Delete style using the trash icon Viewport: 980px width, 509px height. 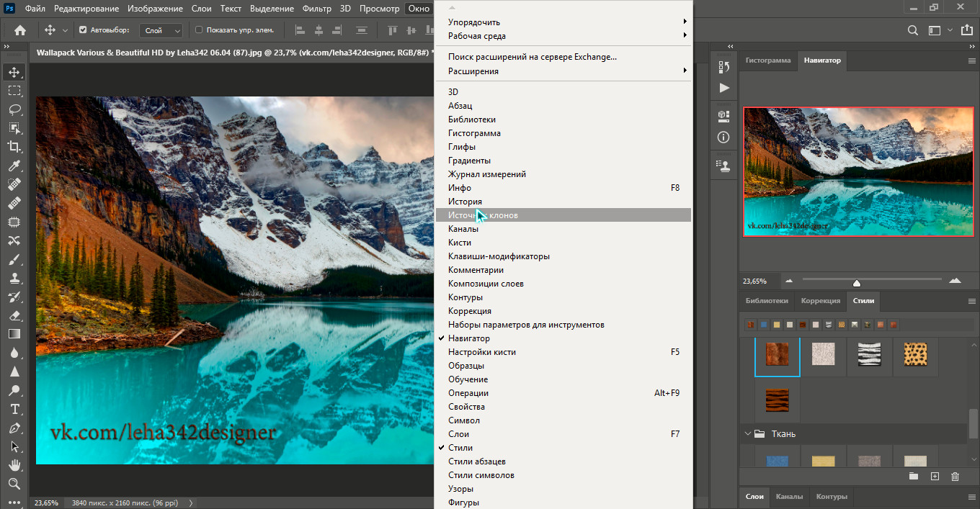(x=955, y=476)
